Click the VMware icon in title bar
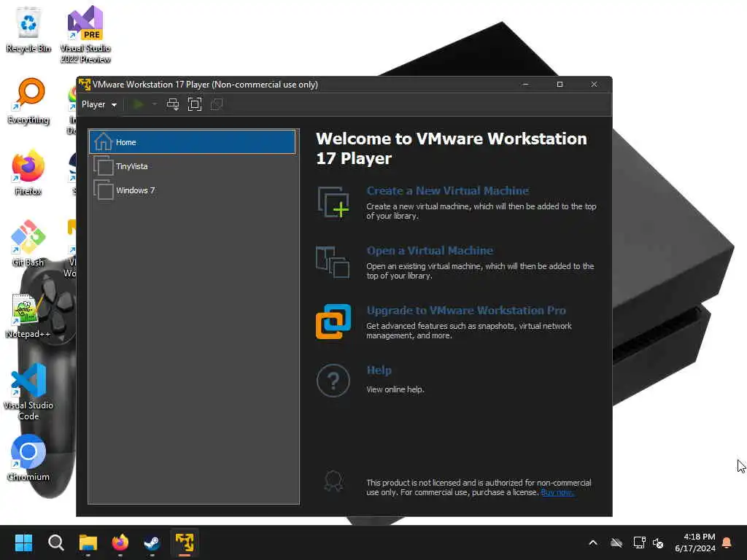Viewport: 747px width, 560px height. pyautogui.click(x=85, y=85)
